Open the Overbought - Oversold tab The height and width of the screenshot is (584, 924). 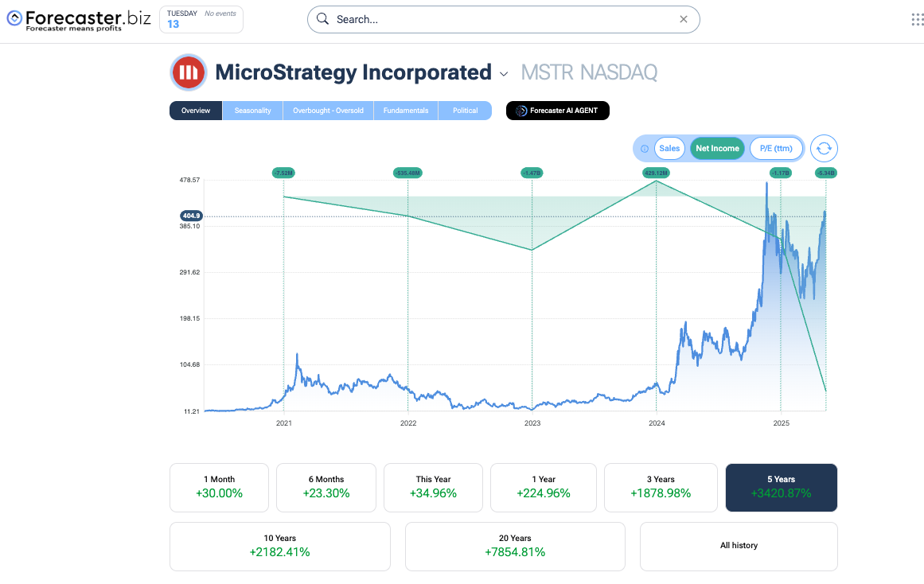click(x=328, y=111)
